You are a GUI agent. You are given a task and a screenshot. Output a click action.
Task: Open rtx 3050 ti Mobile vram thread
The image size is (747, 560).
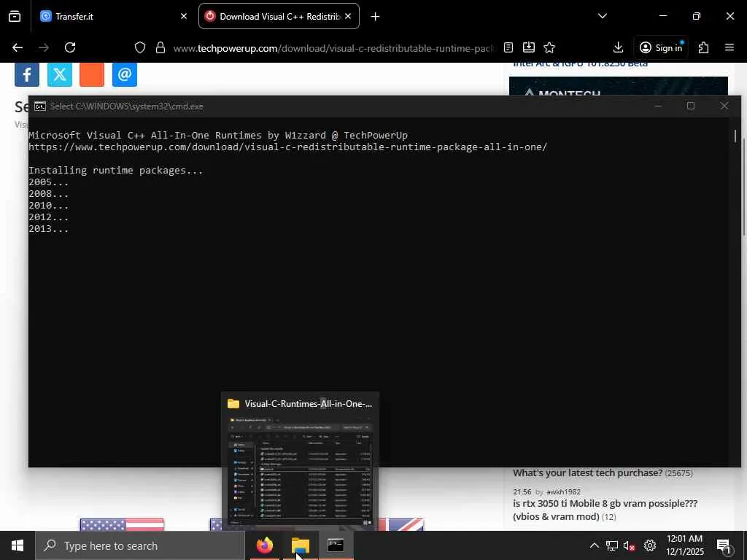pos(605,510)
